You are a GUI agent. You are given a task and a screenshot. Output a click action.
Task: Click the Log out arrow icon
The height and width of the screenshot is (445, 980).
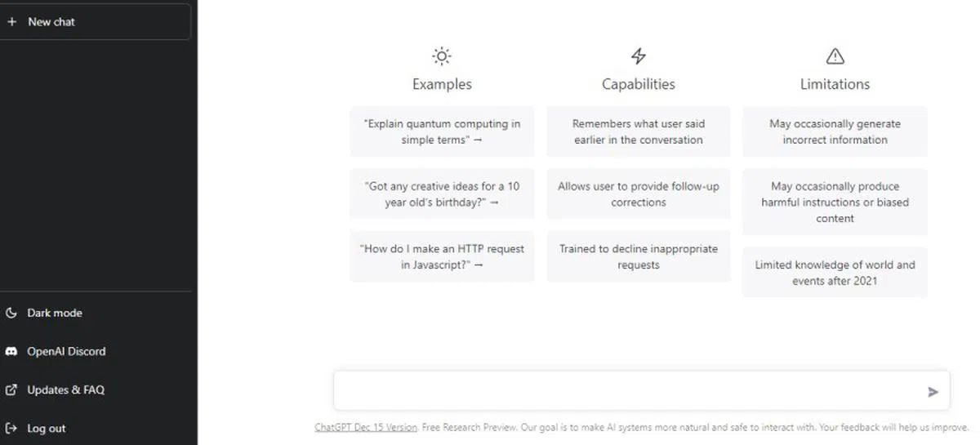tap(11, 429)
